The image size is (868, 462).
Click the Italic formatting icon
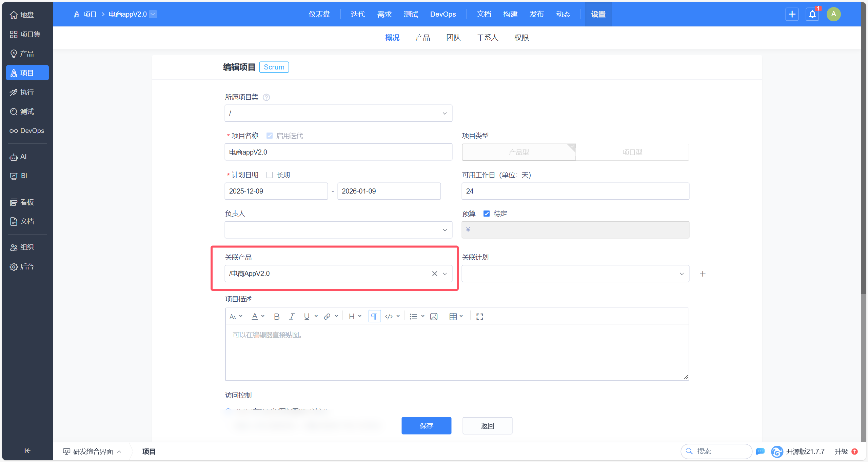point(292,317)
